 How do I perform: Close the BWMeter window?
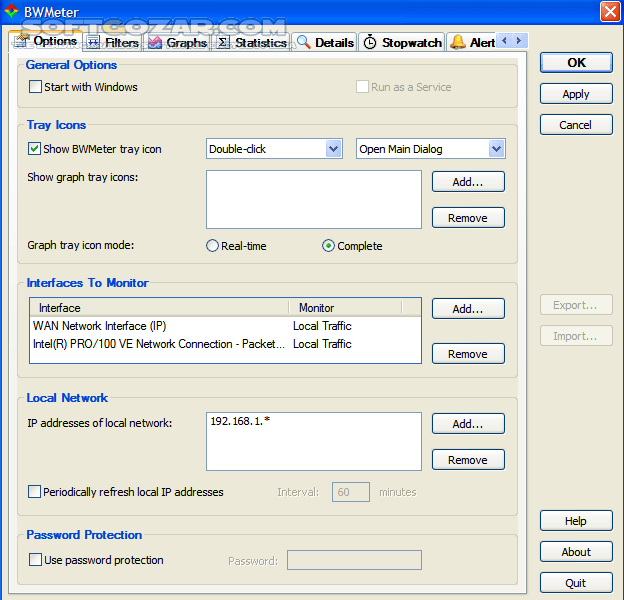click(x=610, y=11)
